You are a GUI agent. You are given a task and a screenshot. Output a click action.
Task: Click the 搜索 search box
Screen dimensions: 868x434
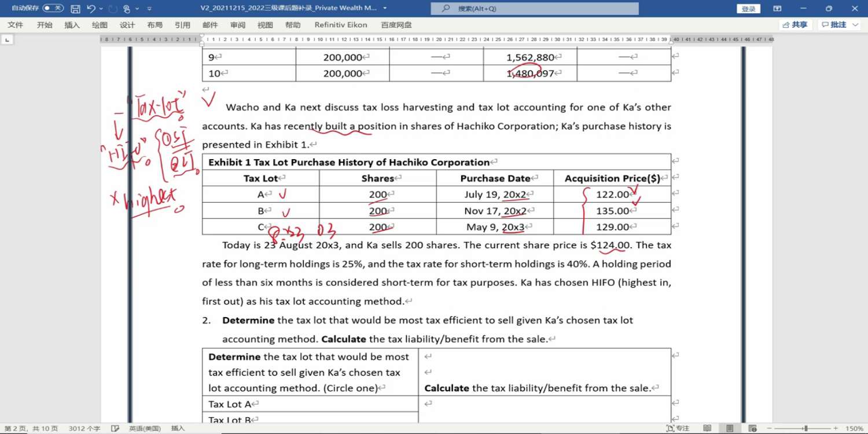[534, 9]
